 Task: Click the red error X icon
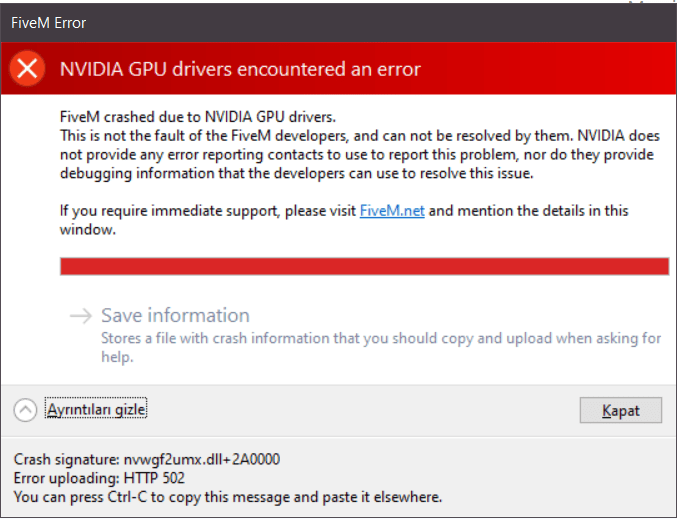(x=27, y=69)
